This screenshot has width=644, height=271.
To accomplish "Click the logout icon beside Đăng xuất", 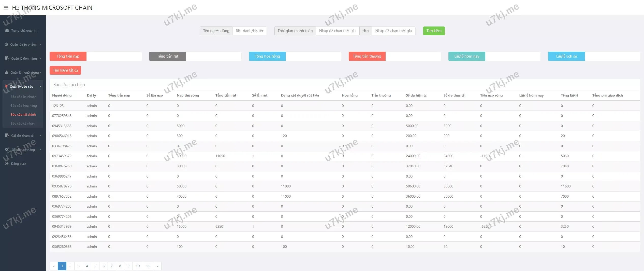I will point(7,164).
